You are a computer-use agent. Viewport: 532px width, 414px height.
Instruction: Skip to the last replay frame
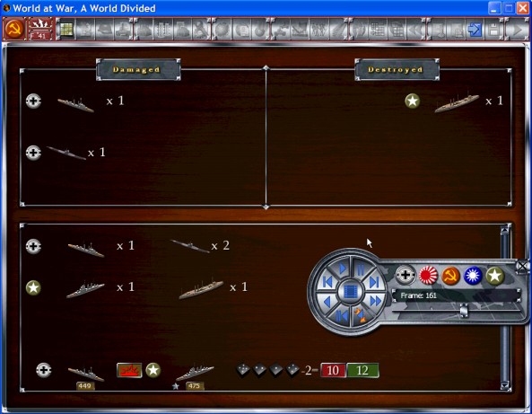tap(374, 282)
